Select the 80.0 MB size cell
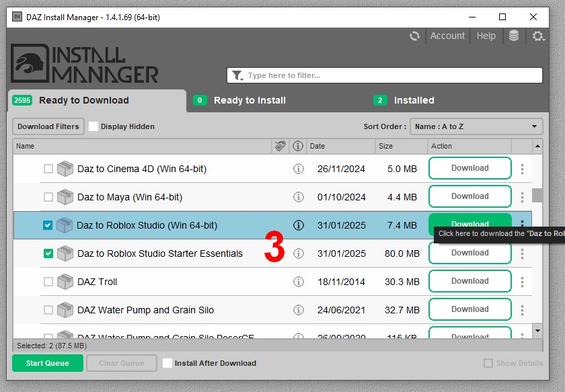This screenshot has width=565, height=392. 402,253
